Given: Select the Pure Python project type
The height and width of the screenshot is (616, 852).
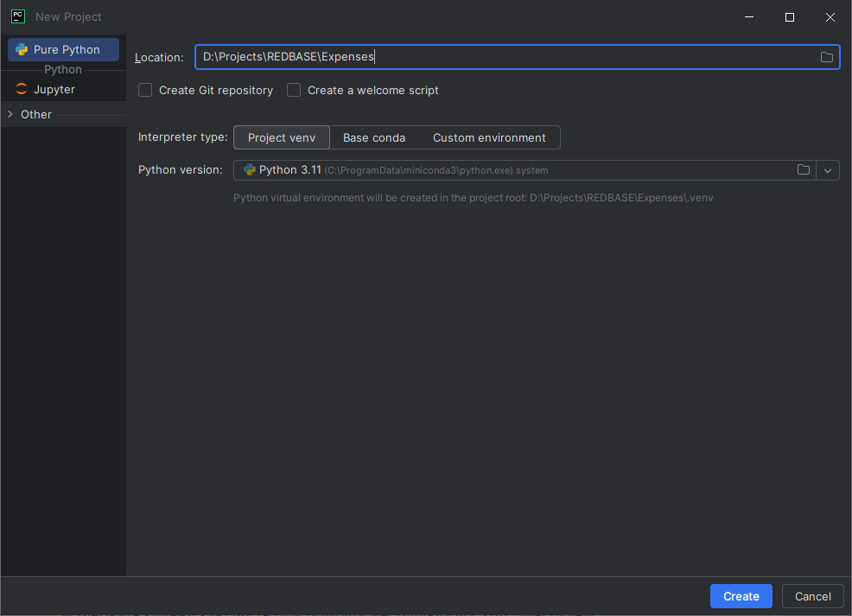Looking at the screenshot, I should tap(64, 49).
